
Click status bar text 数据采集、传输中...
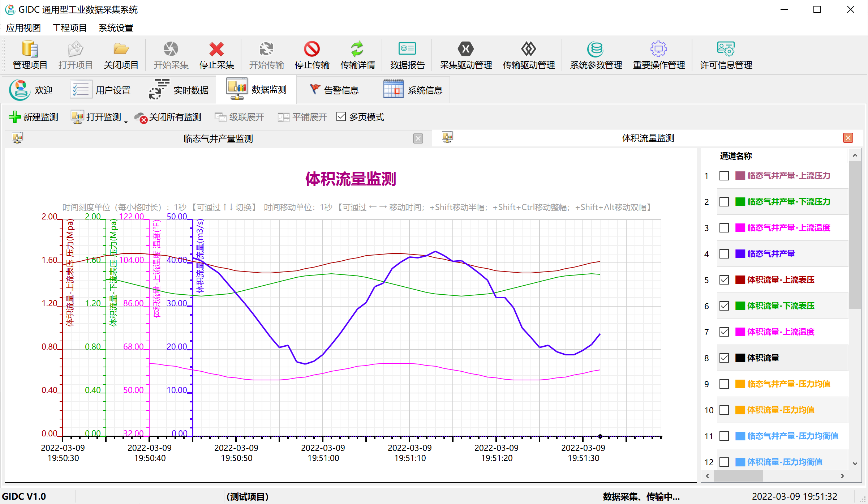pyautogui.click(x=641, y=496)
